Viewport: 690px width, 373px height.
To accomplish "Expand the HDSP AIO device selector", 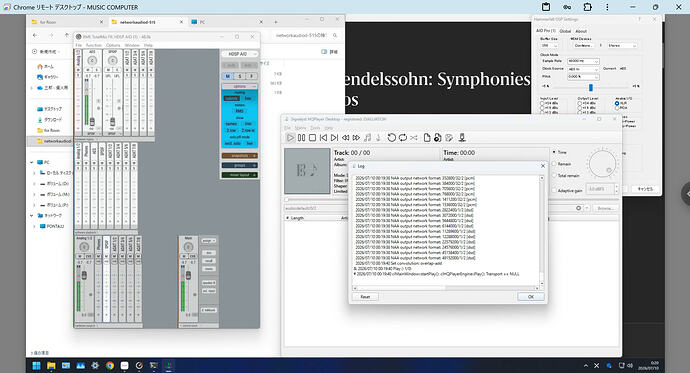I will [240, 54].
